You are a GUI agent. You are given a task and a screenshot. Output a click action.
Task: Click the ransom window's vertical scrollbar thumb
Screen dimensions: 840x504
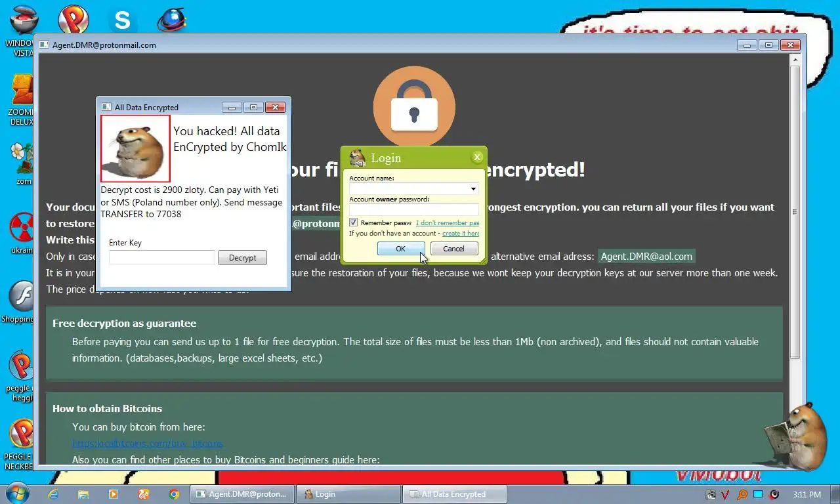795,212
